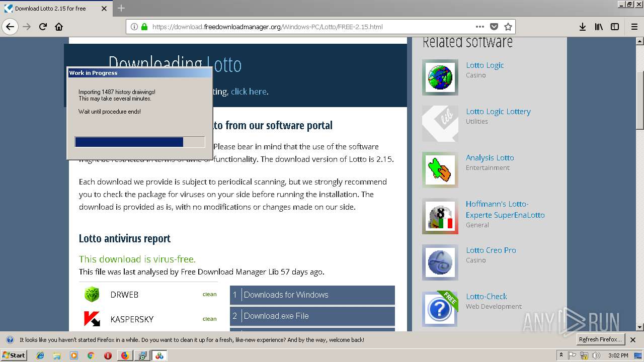The image size is (644, 362).
Task: Open the Lotto Logic Lottery link
Action: coord(498,111)
